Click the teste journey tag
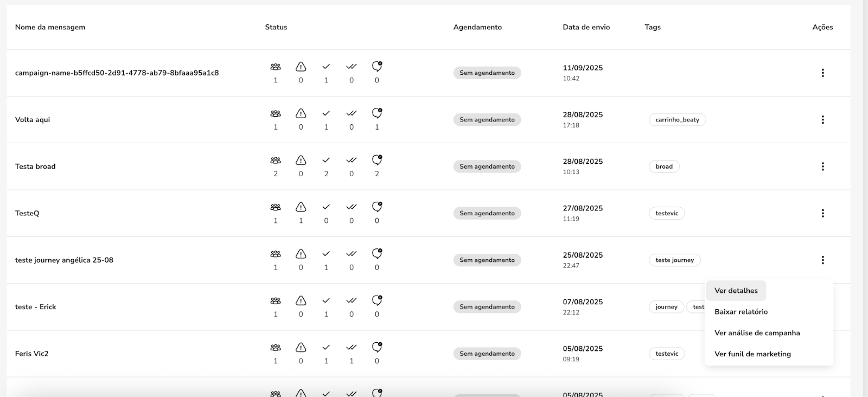The image size is (868, 397). pyautogui.click(x=674, y=260)
